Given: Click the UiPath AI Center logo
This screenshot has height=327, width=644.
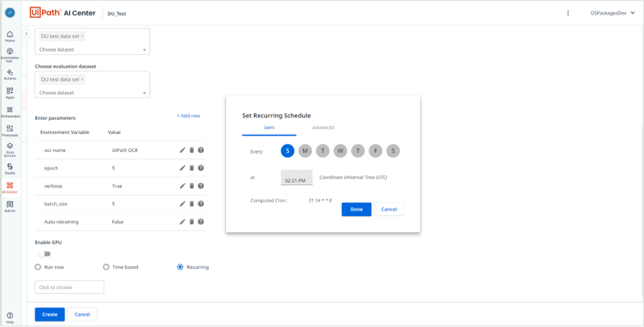Looking at the screenshot, I should coord(62,13).
